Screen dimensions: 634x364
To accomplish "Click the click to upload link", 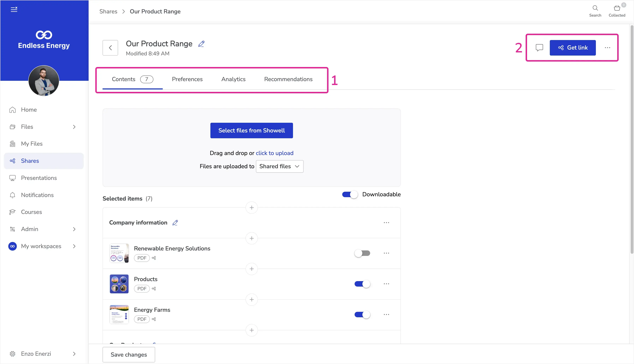I will [274, 153].
